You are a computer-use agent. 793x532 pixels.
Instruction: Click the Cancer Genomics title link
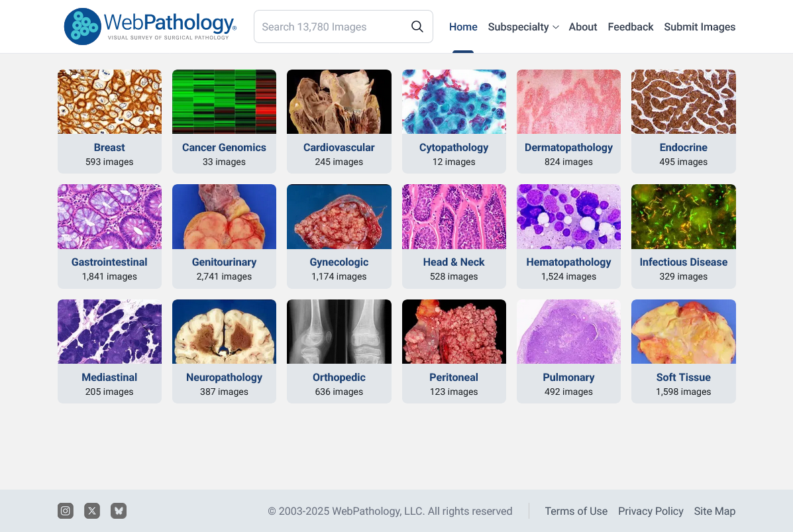224,147
